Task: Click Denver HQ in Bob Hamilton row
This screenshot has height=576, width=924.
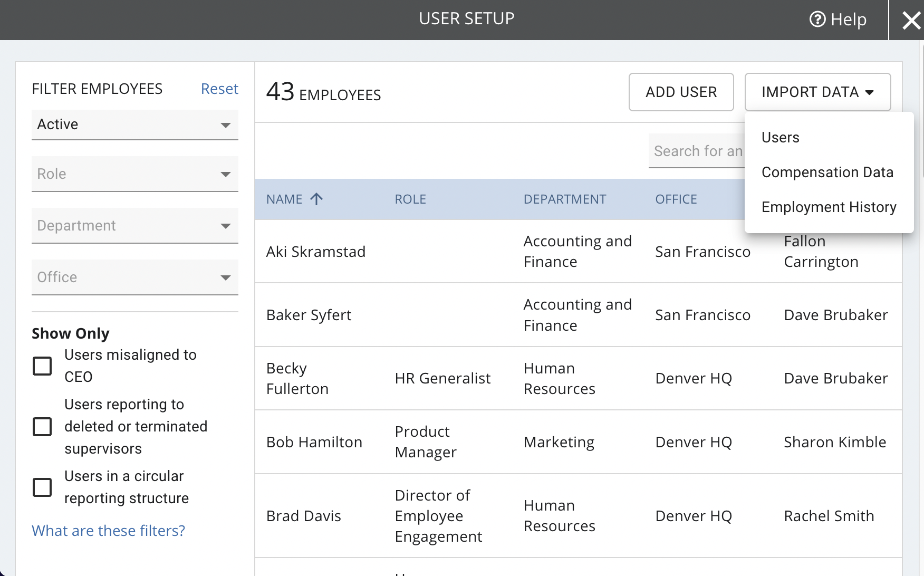Action: 694,442
